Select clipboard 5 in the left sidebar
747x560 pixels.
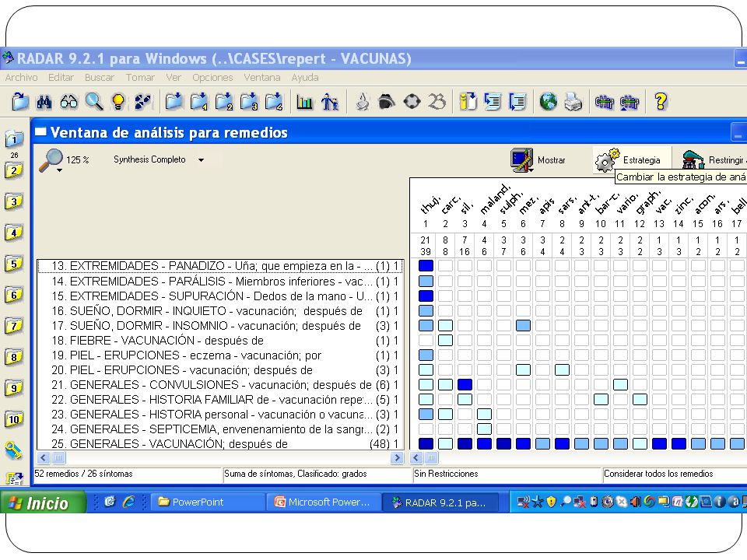pos(14,264)
